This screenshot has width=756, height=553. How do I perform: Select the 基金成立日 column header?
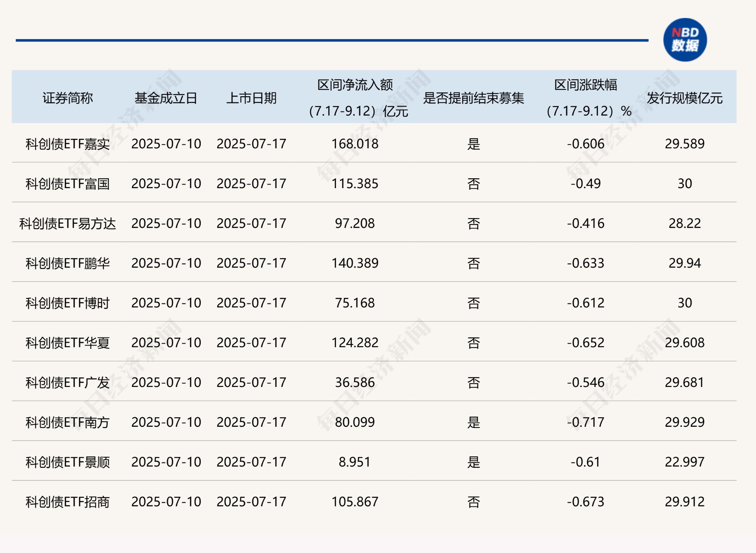tap(166, 98)
